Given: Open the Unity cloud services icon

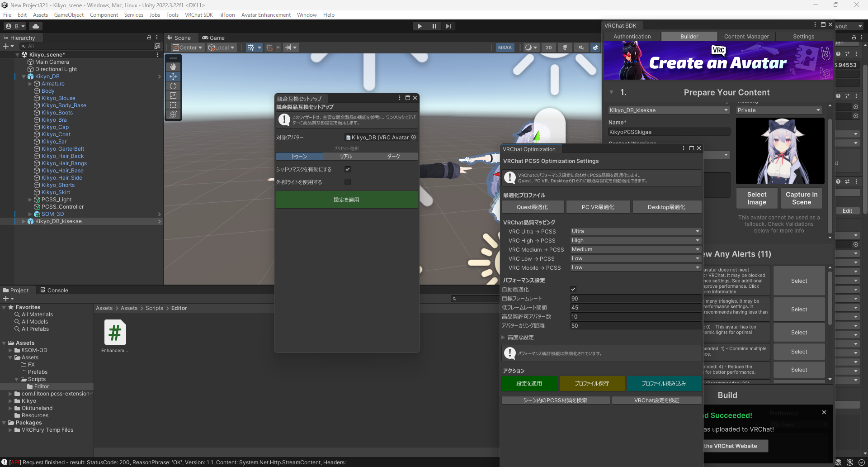Looking at the screenshot, I should click(x=36, y=26).
